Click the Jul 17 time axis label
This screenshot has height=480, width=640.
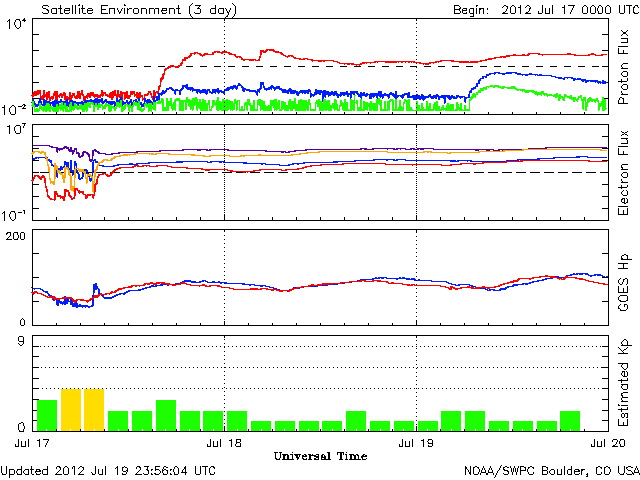tap(32, 443)
